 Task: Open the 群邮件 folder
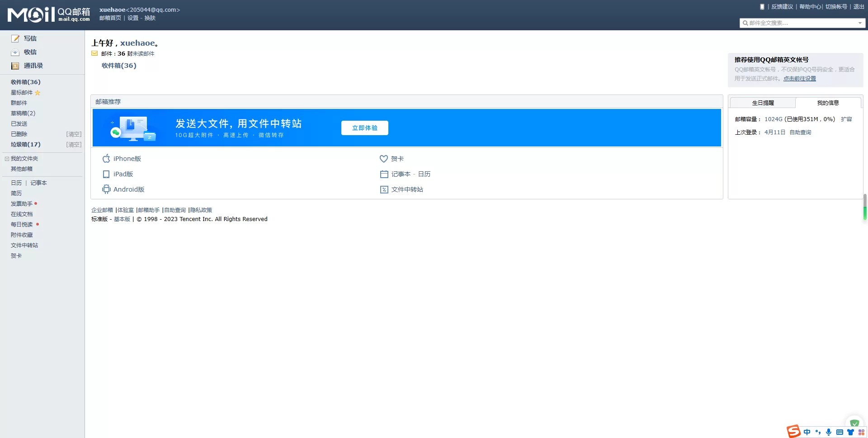coord(19,103)
